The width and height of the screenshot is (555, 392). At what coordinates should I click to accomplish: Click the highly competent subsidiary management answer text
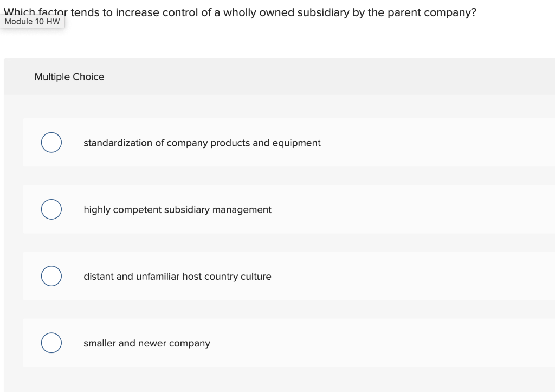[177, 210]
